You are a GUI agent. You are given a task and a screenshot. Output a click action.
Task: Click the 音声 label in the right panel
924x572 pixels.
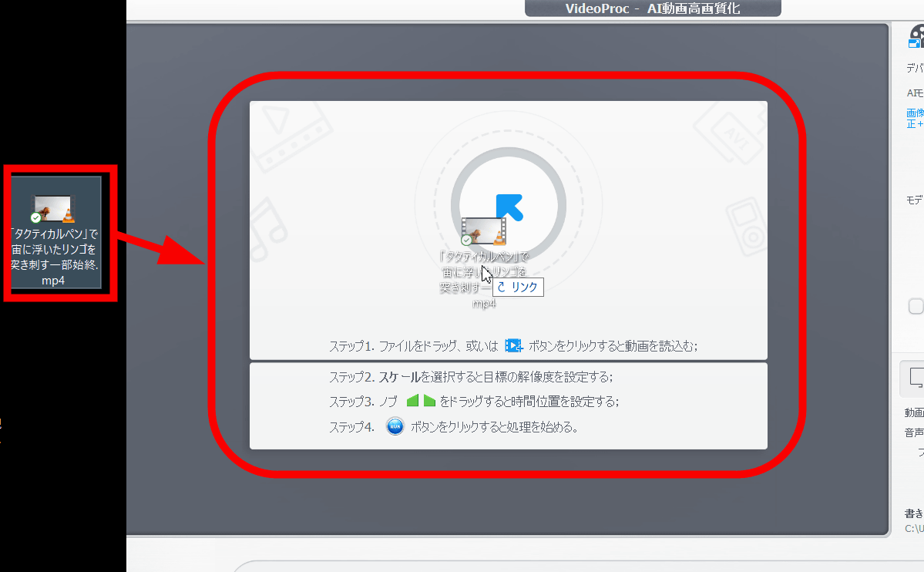coord(914,432)
